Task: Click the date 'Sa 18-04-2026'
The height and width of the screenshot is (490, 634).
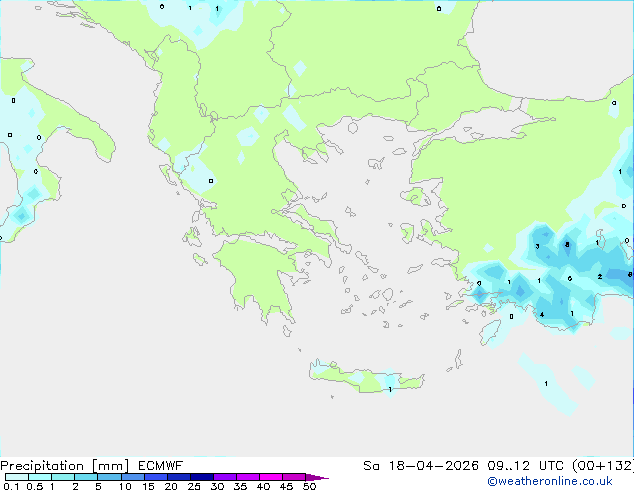Action: tap(421, 466)
